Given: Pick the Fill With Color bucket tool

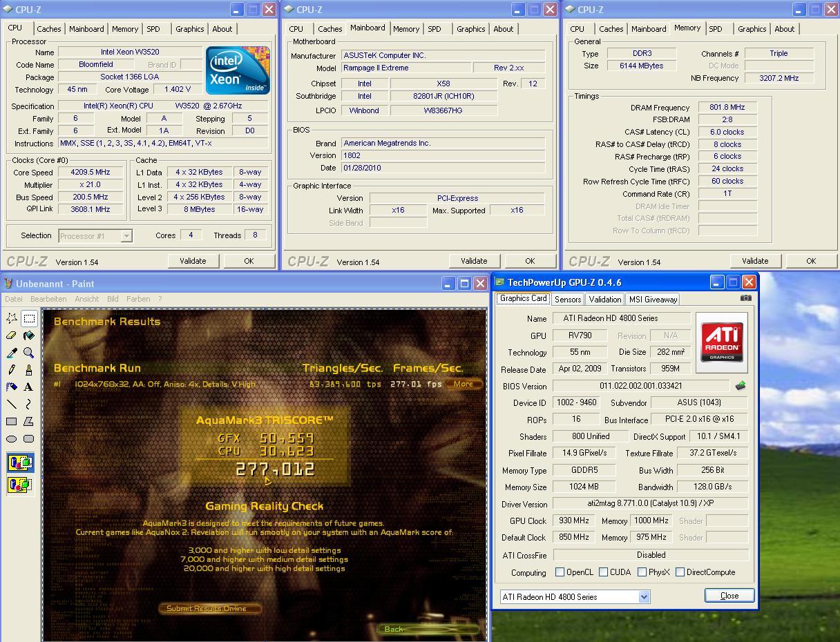Looking at the screenshot, I should coord(29,335).
